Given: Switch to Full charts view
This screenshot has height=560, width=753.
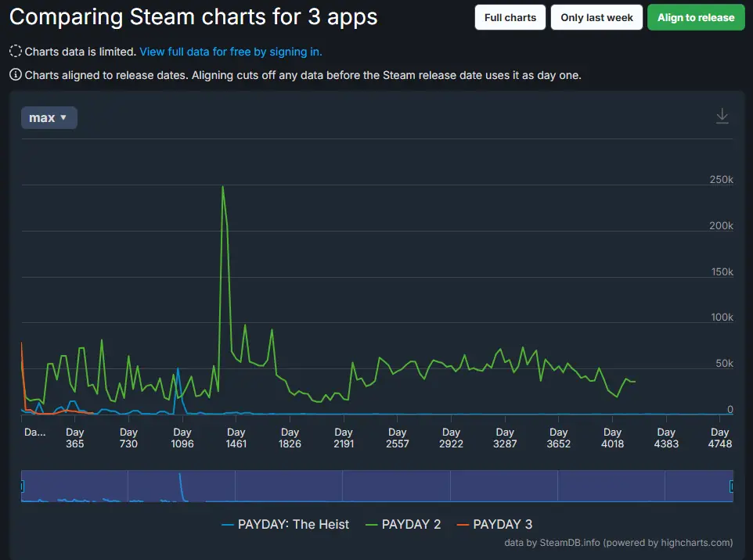Looking at the screenshot, I should pyautogui.click(x=510, y=17).
